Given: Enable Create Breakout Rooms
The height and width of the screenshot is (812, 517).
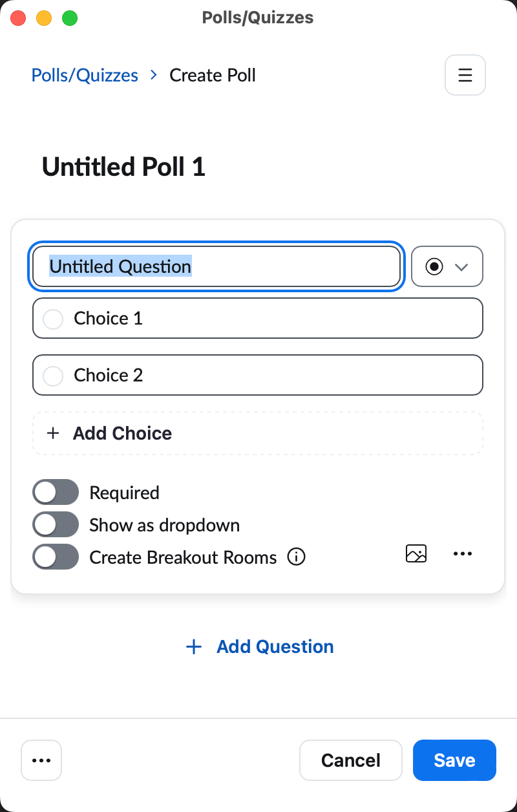Looking at the screenshot, I should (x=55, y=557).
